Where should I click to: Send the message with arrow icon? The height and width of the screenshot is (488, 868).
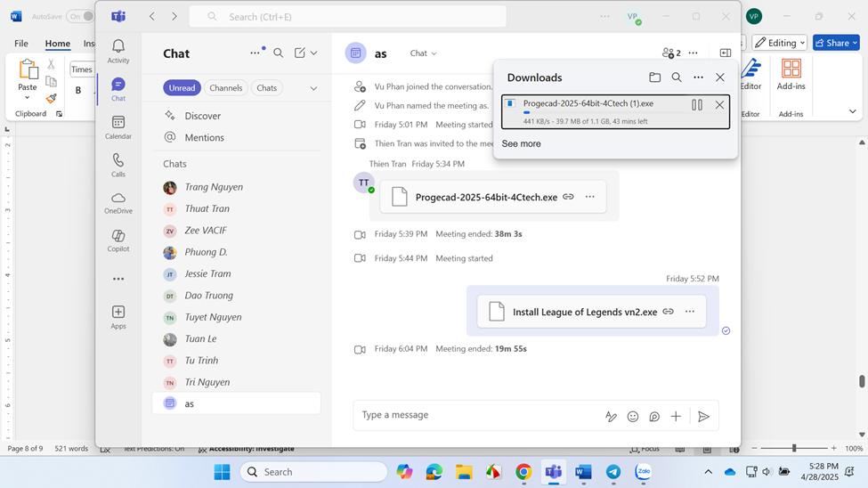click(703, 417)
